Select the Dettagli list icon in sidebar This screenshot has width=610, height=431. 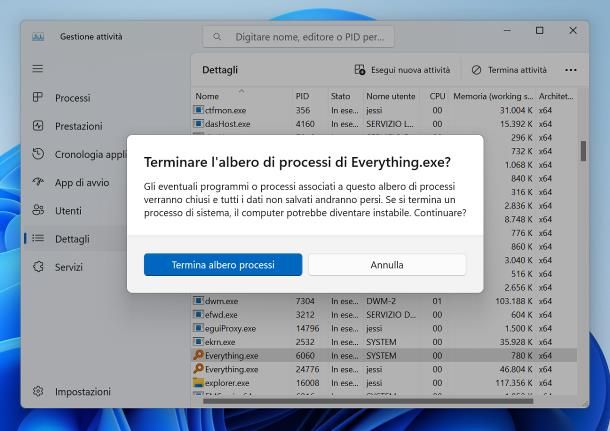coord(38,238)
